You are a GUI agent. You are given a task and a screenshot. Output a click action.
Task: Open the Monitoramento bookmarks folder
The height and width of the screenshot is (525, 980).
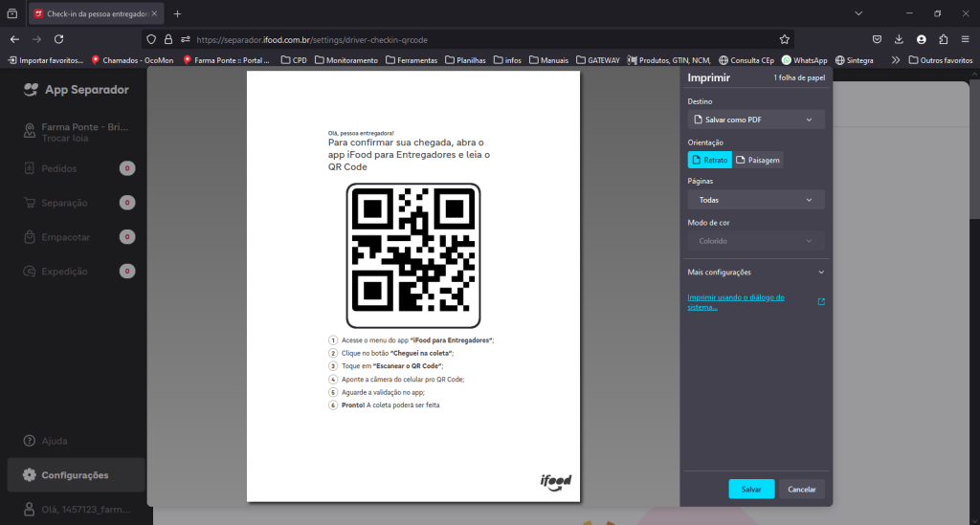pyautogui.click(x=346, y=60)
